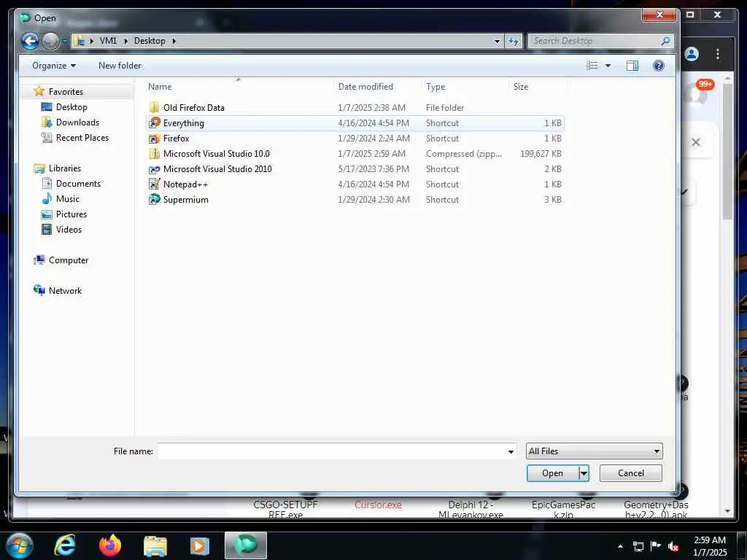Expand the File name dropdown arrow
This screenshot has height=560, width=747.
click(x=511, y=451)
